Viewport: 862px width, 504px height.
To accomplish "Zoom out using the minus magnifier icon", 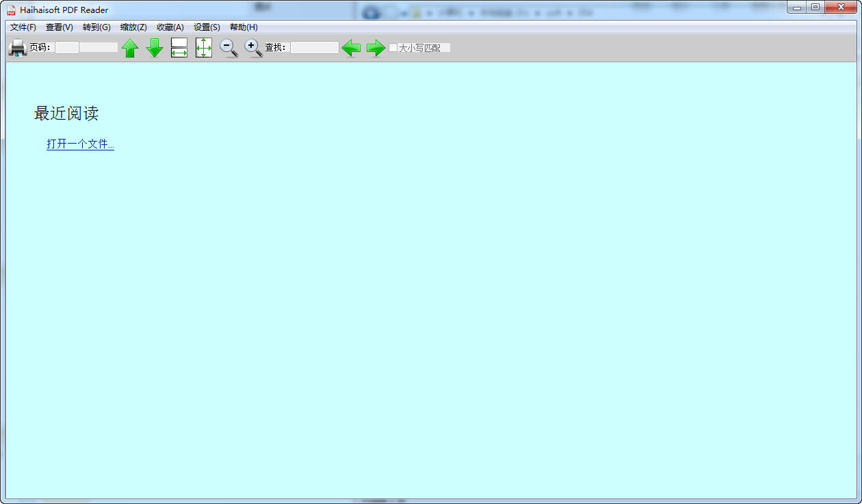I will (x=228, y=48).
